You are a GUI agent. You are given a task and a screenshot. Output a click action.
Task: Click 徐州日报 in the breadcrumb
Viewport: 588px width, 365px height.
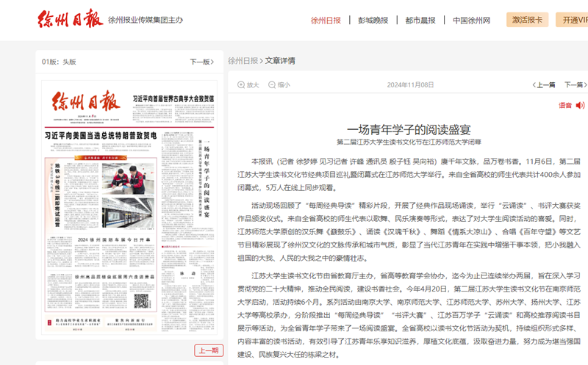click(x=243, y=61)
